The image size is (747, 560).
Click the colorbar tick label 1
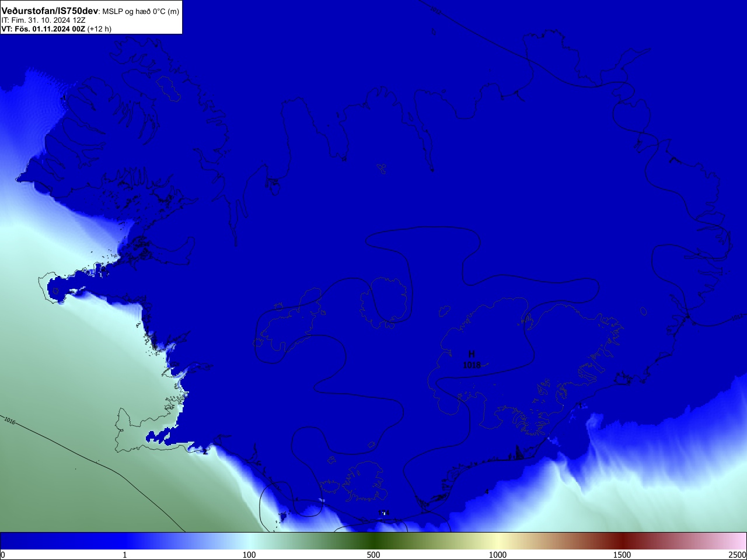click(x=124, y=555)
